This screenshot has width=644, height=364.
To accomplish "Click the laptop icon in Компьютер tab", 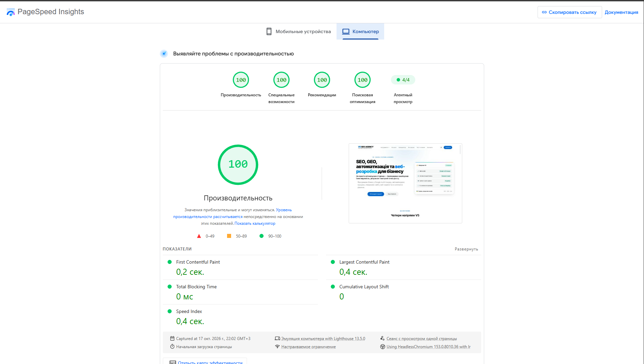I will pyautogui.click(x=346, y=31).
